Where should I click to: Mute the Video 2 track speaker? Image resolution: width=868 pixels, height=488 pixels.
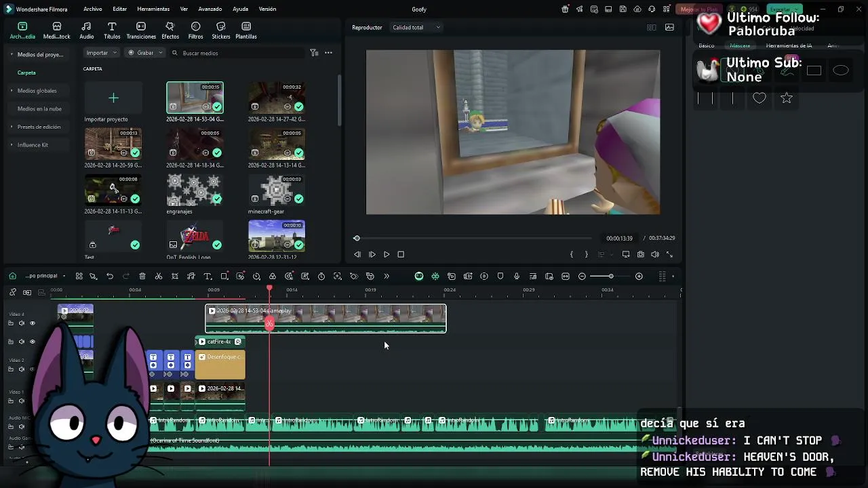pos(22,369)
